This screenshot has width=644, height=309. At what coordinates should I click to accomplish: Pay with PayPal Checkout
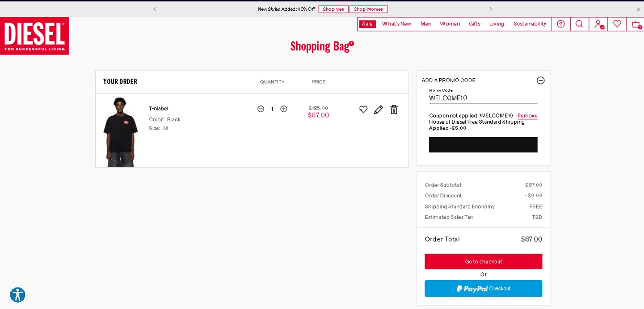[483, 288]
